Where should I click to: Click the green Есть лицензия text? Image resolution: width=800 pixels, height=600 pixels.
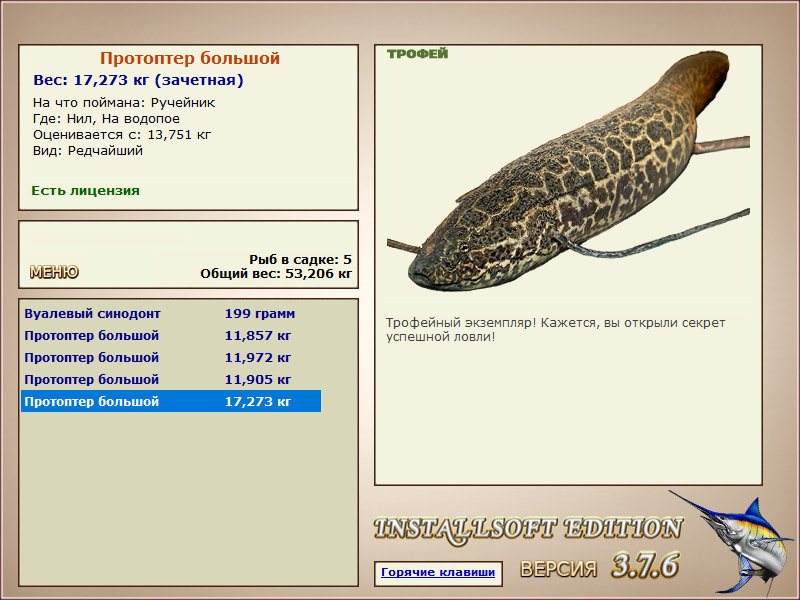[x=85, y=191]
